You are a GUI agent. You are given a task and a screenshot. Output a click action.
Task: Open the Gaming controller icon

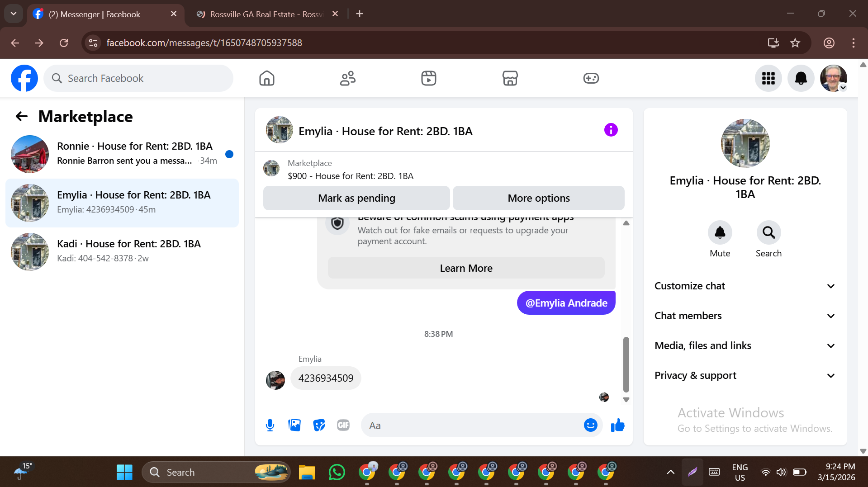[591, 78]
